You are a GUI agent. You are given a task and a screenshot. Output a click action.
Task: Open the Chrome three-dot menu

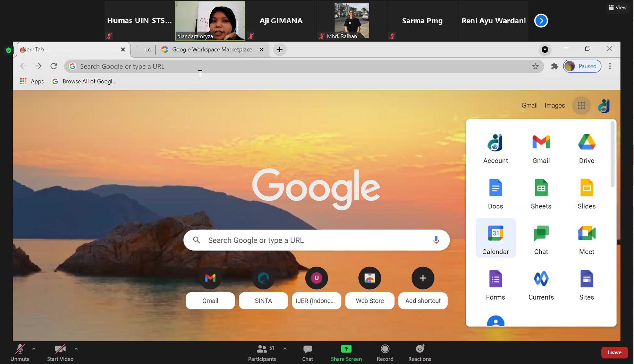point(610,66)
